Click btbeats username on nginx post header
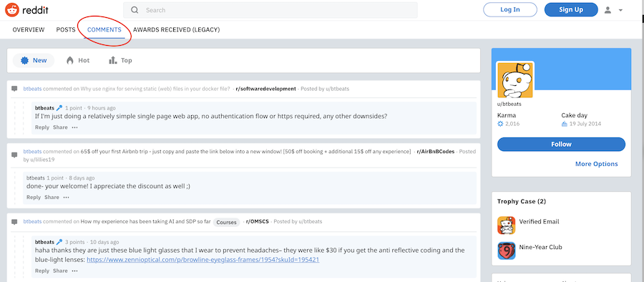The image size is (644, 282). click(x=32, y=89)
